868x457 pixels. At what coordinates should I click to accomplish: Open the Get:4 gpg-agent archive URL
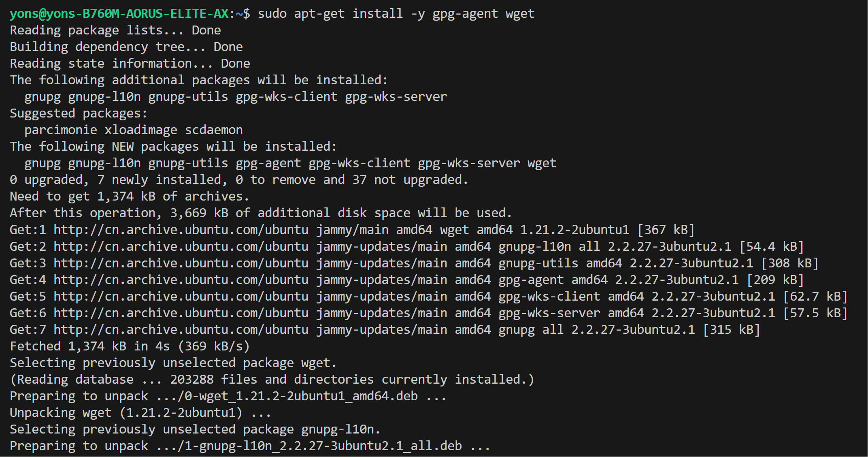[x=181, y=280]
